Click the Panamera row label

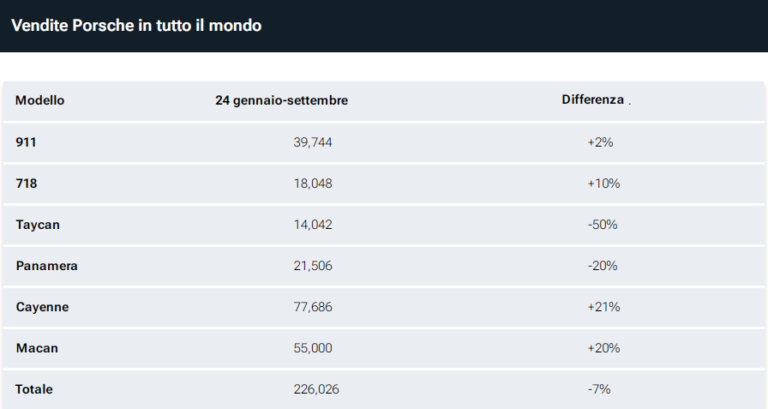click(47, 265)
